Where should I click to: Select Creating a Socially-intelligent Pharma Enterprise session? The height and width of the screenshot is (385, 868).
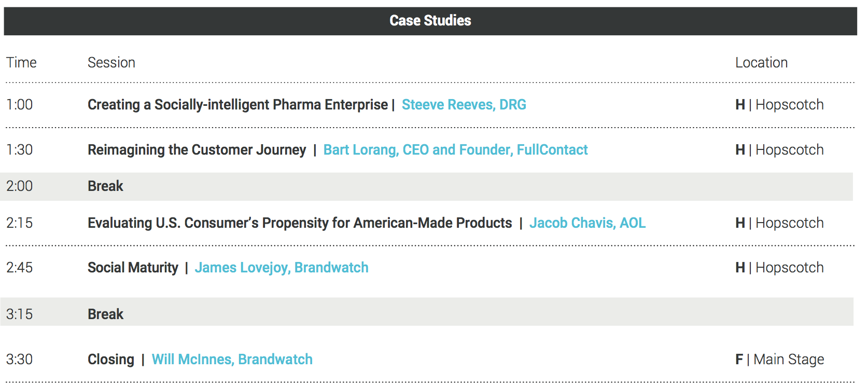tap(237, 105)
